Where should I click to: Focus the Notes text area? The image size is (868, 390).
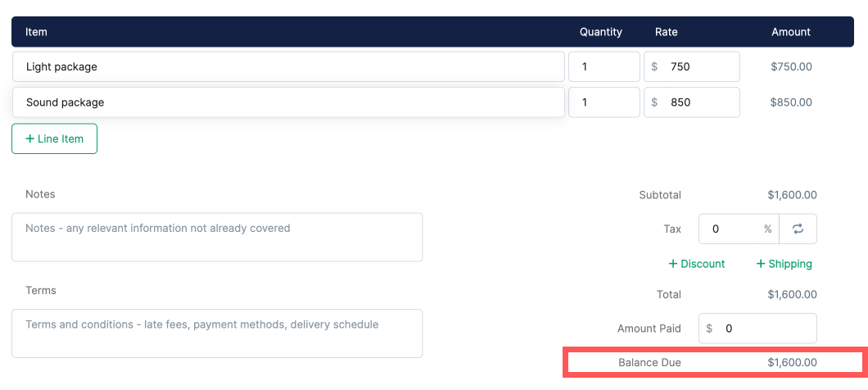217,237
